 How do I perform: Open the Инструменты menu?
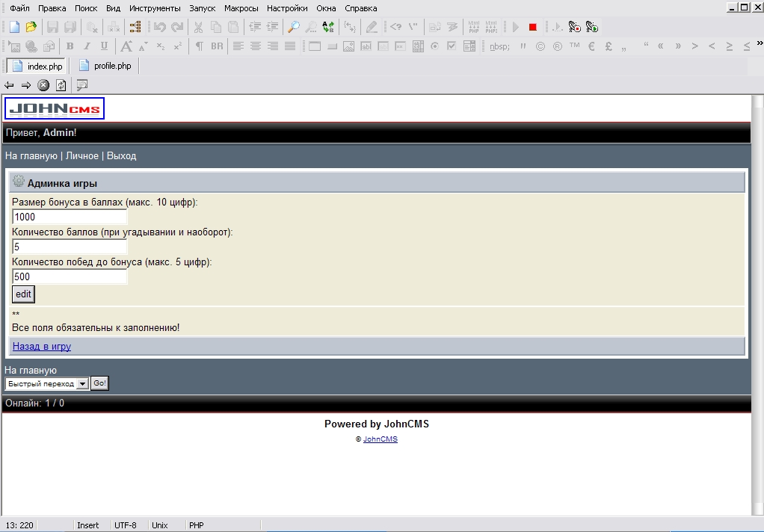pos(155,8)
